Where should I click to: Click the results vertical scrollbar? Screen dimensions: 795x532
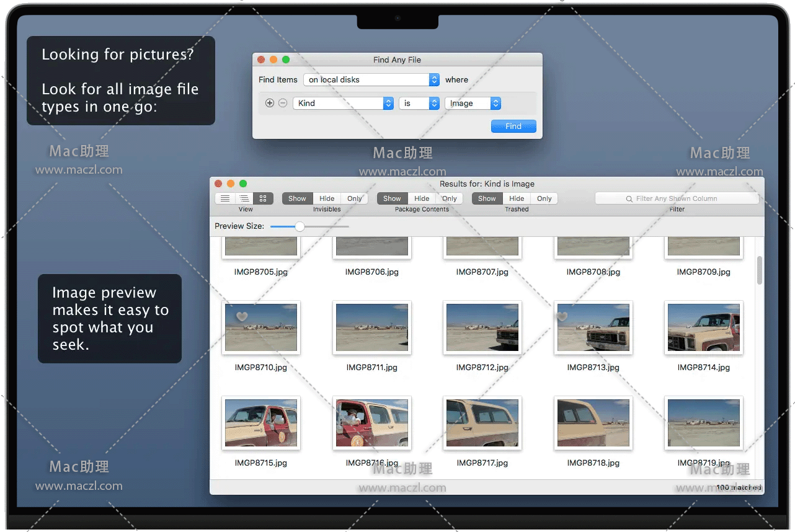click(759, 270)
